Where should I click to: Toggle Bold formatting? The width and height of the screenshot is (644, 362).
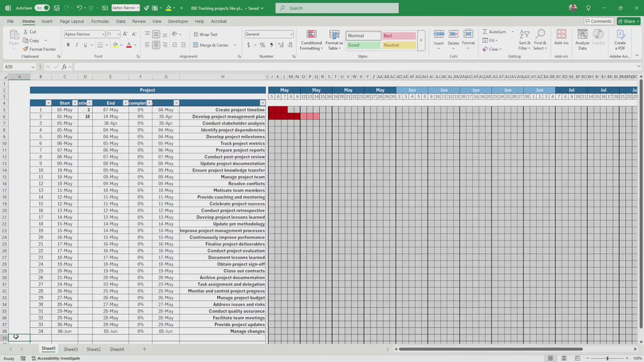(x=68, y=45)
